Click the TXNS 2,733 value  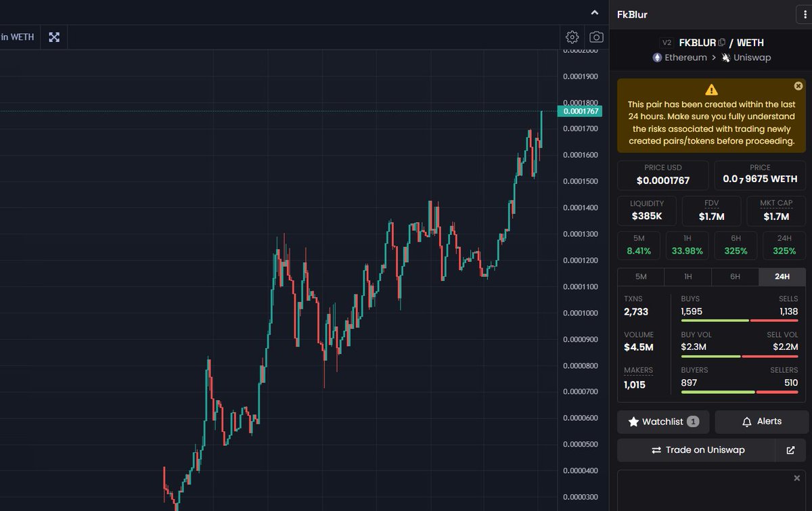pyautogui.click(x=636, y=312)
